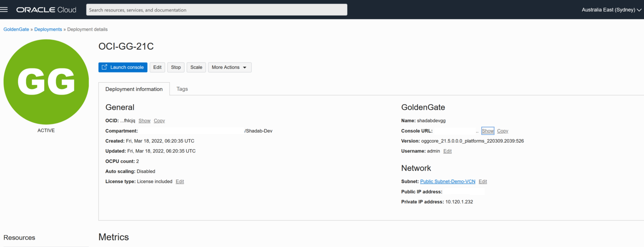The image size is (644, 247).
Task: Copy the Console URL
Action: point(502,131)
